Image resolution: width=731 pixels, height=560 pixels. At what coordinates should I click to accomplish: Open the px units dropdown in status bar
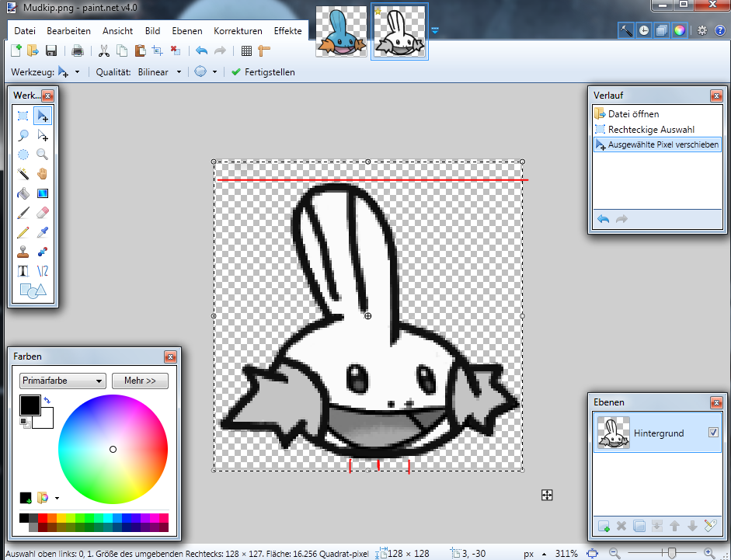point(544,555)
